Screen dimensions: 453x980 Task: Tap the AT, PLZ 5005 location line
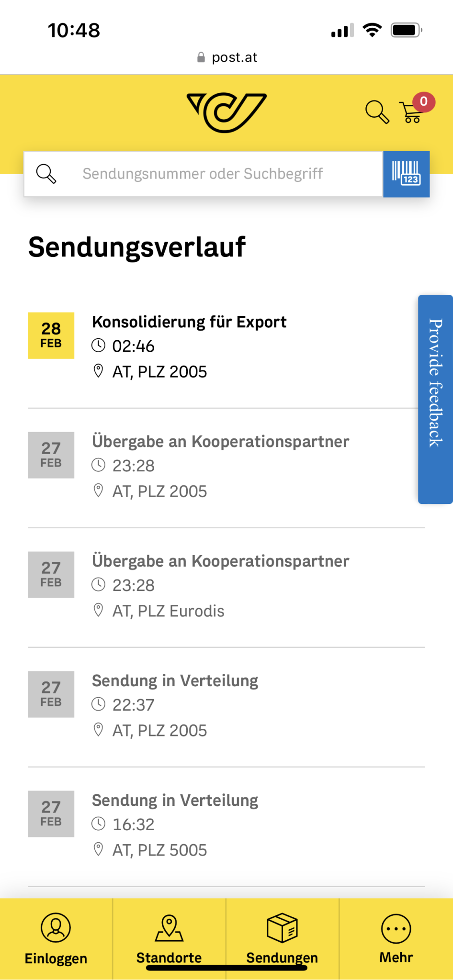(x=159, y=850)
